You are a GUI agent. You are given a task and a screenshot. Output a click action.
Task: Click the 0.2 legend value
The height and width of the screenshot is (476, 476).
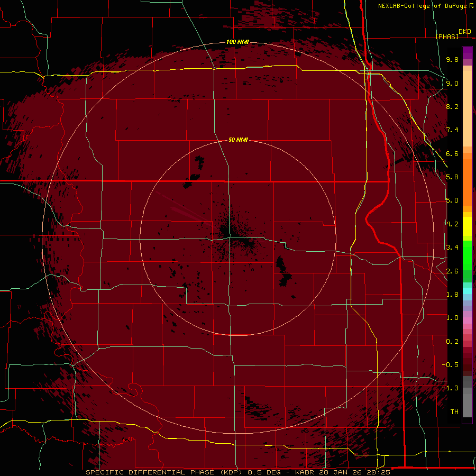point(452,342)
